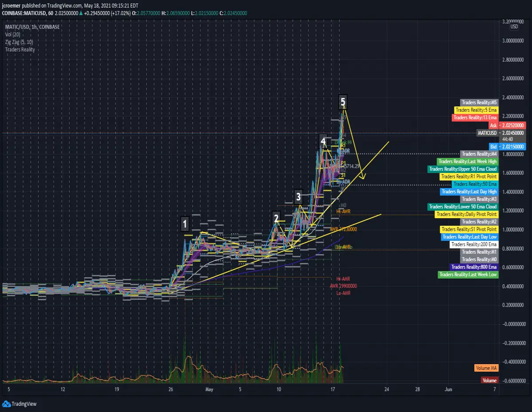Click the red Traders Reality:13 Ema label
Viewport: 532px width, 412px height.
[475, 118]
